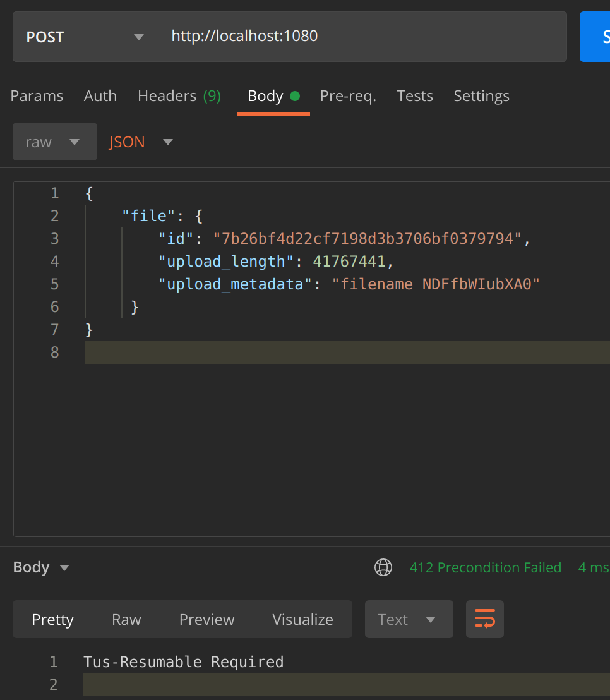Open the POST method dropdown
The height and width of the screenshot is (700, 610).
[85, 37]
